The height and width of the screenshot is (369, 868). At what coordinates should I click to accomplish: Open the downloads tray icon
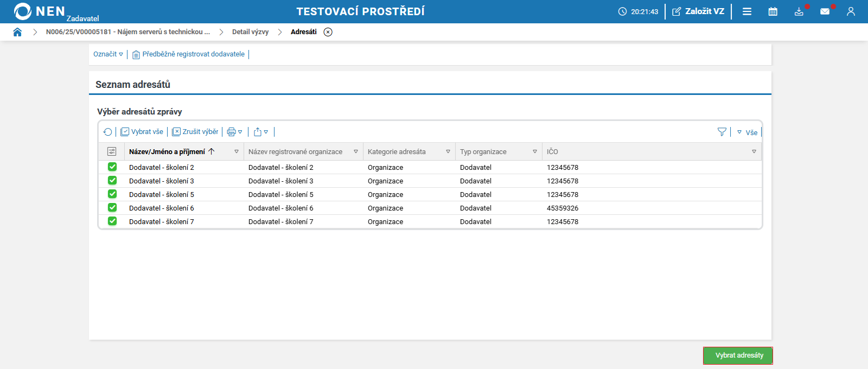click(799, 11)
